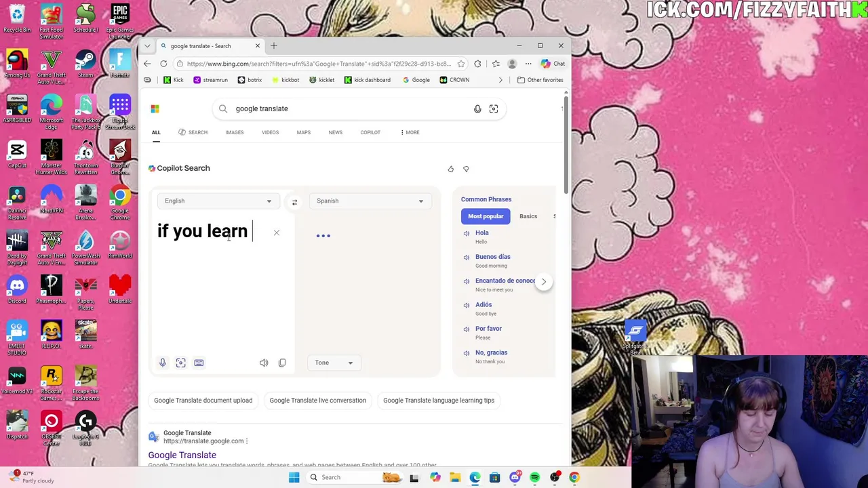The height and width of the screenshot is (488, 868).
Task: Open the target language Spanish dropdown
Action: (370, 201)
